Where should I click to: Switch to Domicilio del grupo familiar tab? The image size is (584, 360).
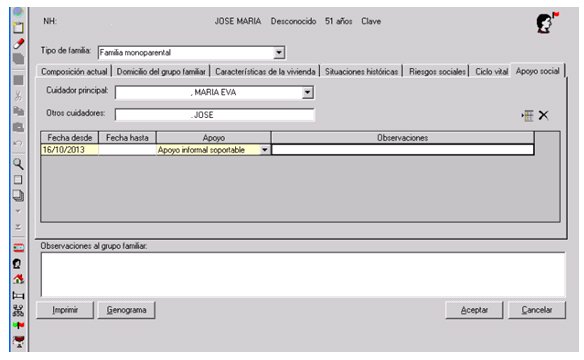click(161, 71)
